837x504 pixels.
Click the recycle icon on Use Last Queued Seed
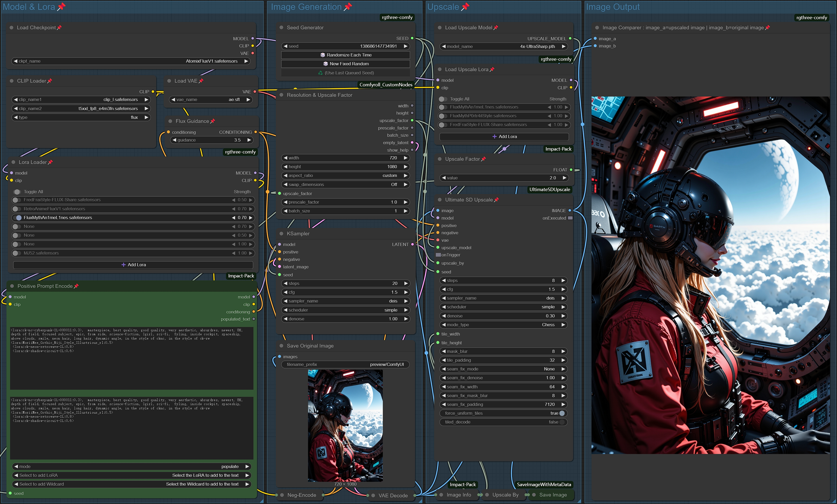320,73
